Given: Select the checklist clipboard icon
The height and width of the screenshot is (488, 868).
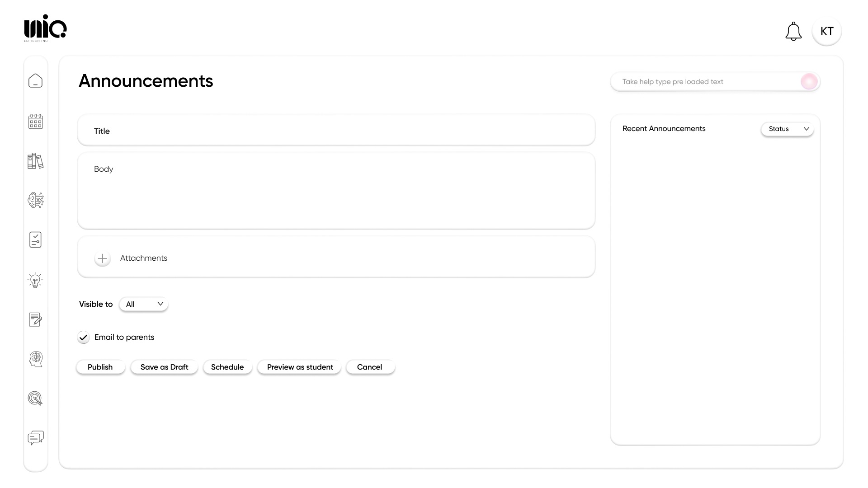Looking at the screenshot, I should click(x=35, y=239).
